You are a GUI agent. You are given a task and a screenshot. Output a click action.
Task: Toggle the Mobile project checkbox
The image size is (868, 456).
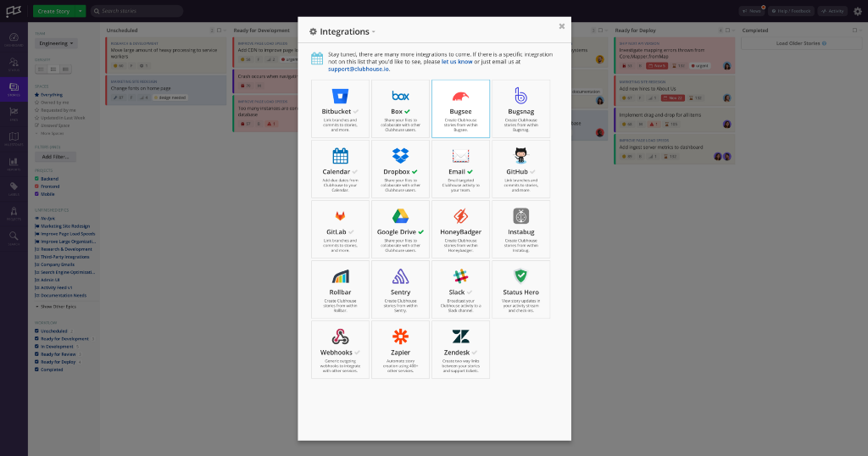(36, 194)
